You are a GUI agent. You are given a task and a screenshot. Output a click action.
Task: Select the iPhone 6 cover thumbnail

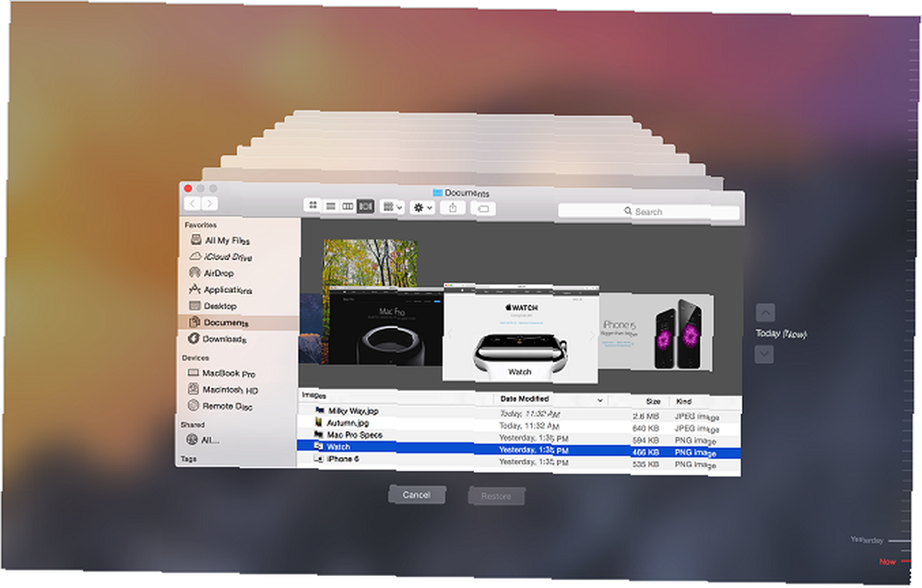(x=656, y=332)
